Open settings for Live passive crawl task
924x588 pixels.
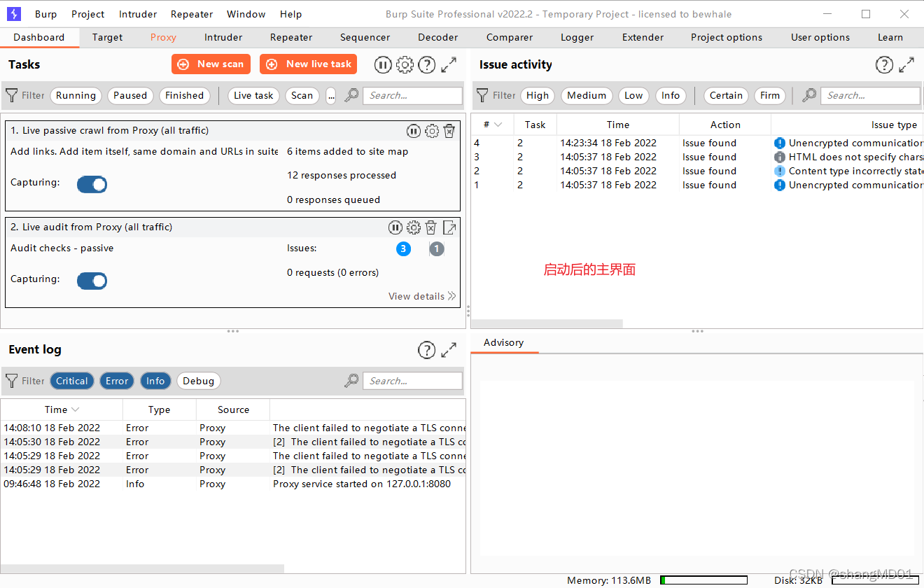[x=432, y=131]
